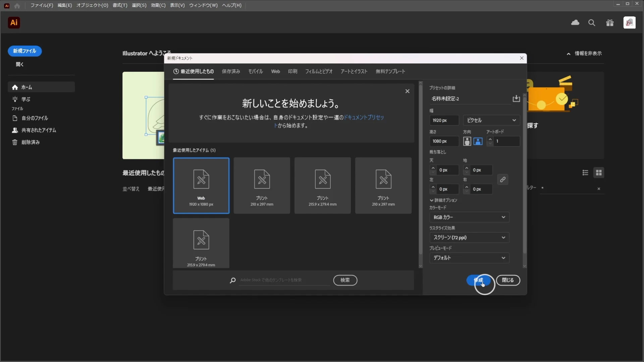Switch to 無料テンプレート tab
The width and height of the screenshot is (644, 362).
click(390, 71)
